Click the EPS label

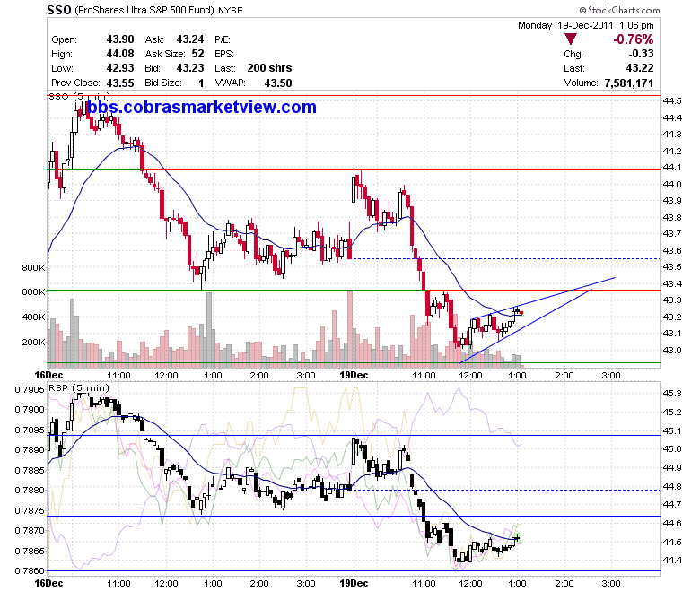pos(224,54)
